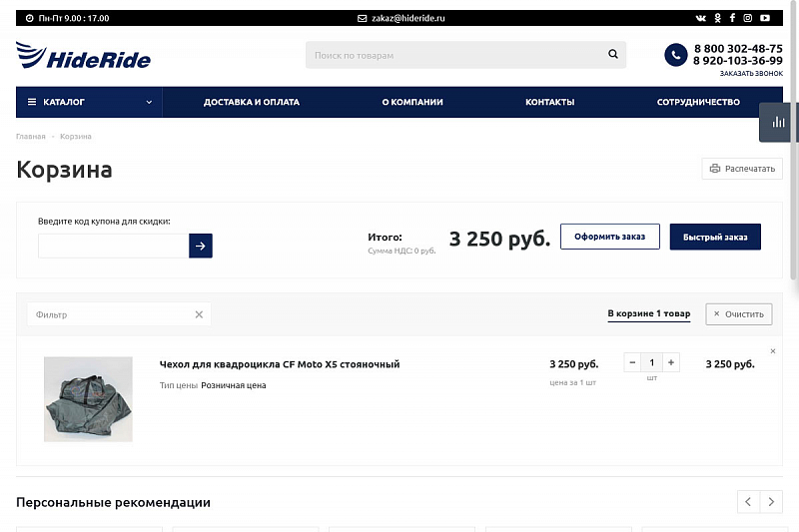Go to Главная breadcrumb

coord(31,137)
